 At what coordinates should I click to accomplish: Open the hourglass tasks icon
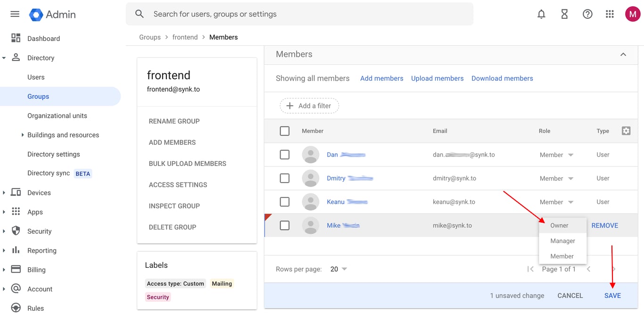tap(564, 14)
